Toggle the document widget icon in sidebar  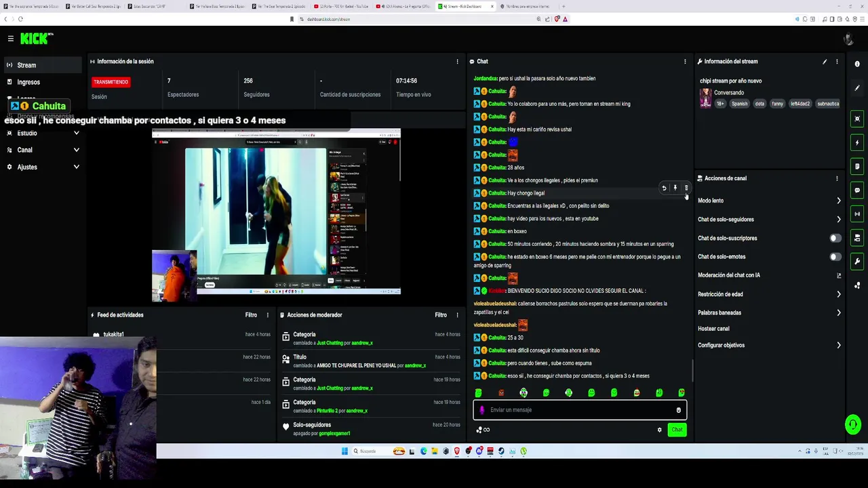tap(857, 167)
